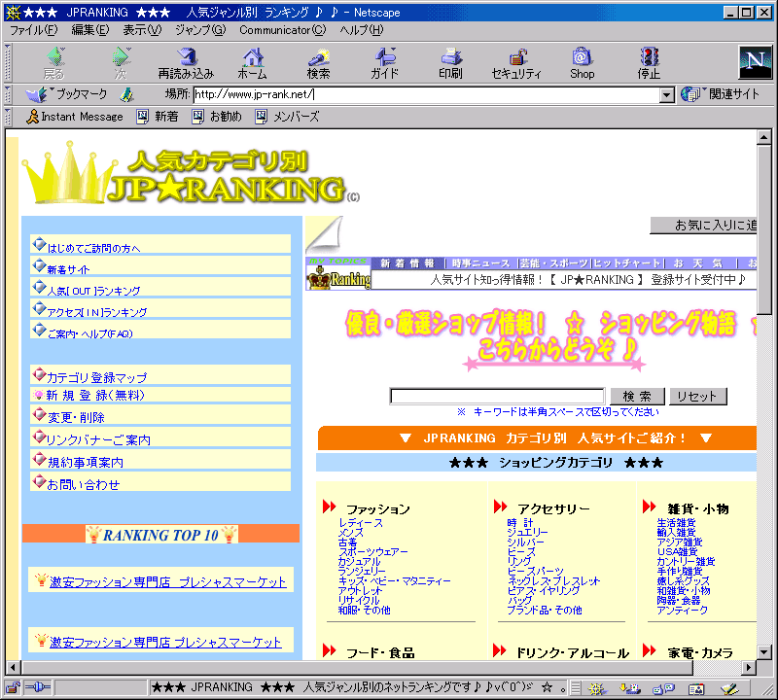778x700 pixels.
Task: Open Mailbox icon in component bar
Action: point(630,688)
